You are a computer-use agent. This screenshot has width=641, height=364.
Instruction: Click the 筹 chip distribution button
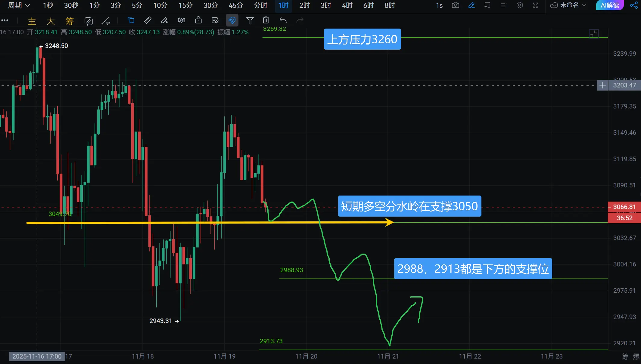click(70, 21)
